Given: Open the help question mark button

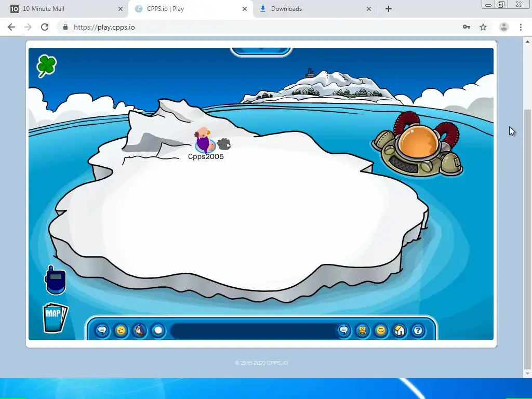Looking at the screenshot, I should tap(418, 330).
